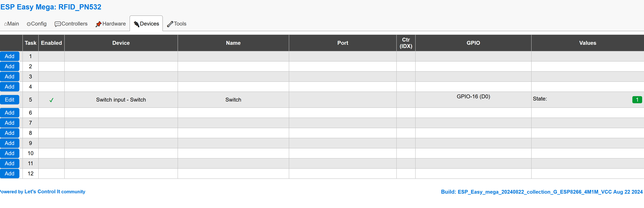Click Edit button for Switch task 5
Viewport: 644px width, 208px height.
click(x=9, y=100)
